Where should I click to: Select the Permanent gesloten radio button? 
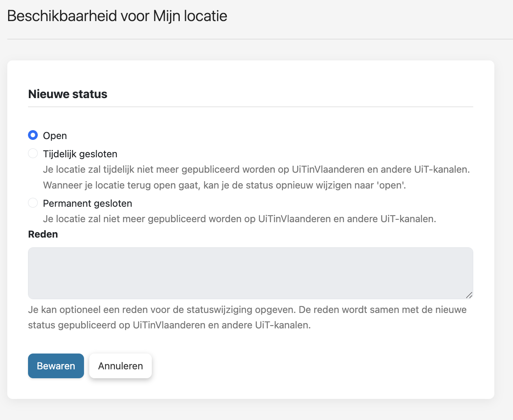[x=33, y=203]
